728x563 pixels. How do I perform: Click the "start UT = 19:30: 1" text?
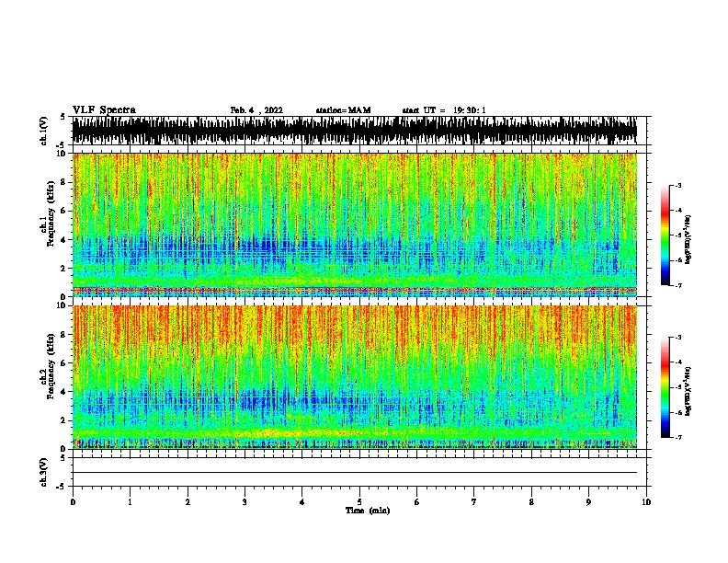[x=444, y=110]
